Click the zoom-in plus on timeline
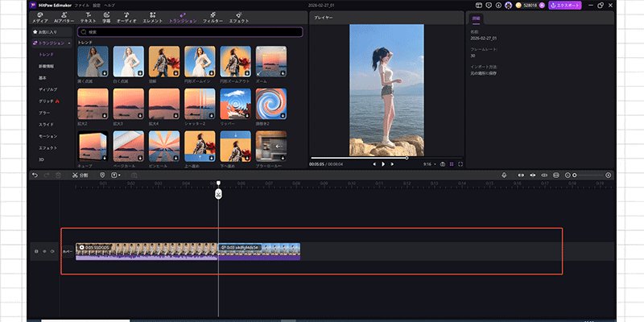Viewport: 644px width, 322px height. click(609, 175)
